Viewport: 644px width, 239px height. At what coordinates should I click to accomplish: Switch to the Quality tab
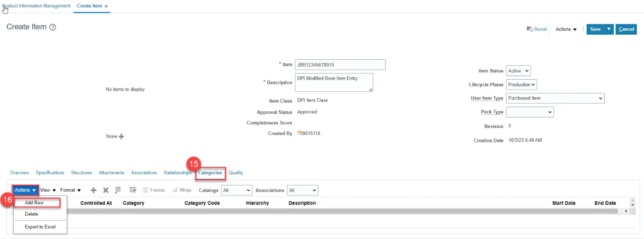pyautogui.click(x=236, y=173)
